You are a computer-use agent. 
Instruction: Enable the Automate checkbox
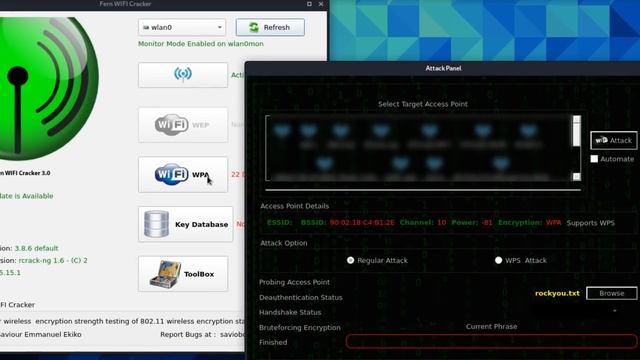click(x=594, y=159)
